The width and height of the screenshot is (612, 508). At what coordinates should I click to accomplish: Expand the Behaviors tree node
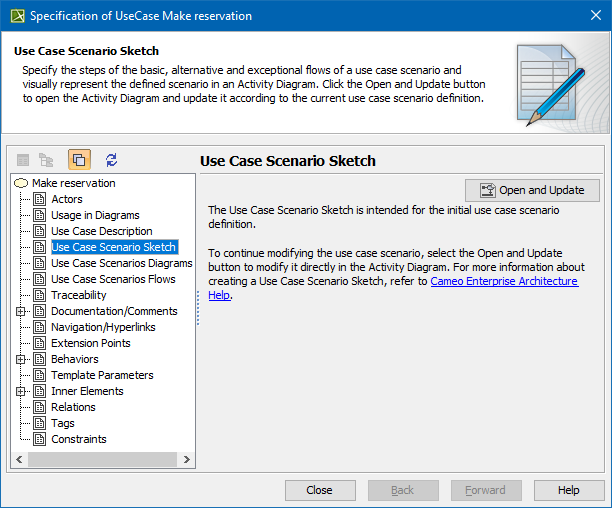click(21, 359)
